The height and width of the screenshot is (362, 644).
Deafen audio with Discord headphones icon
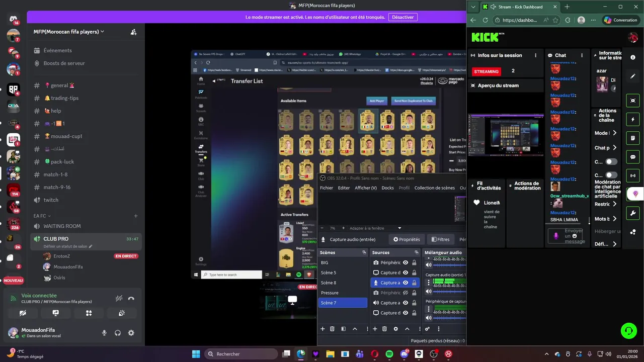tap(118, 333)
